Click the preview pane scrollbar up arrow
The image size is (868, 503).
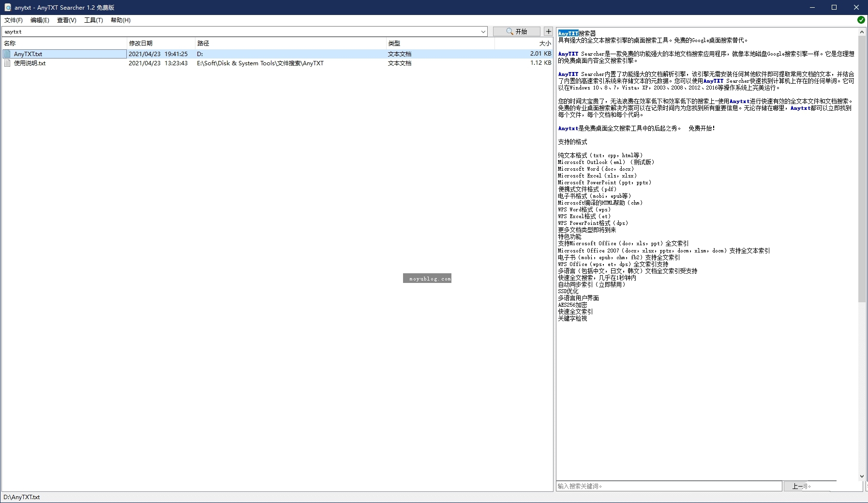(862, 32)
